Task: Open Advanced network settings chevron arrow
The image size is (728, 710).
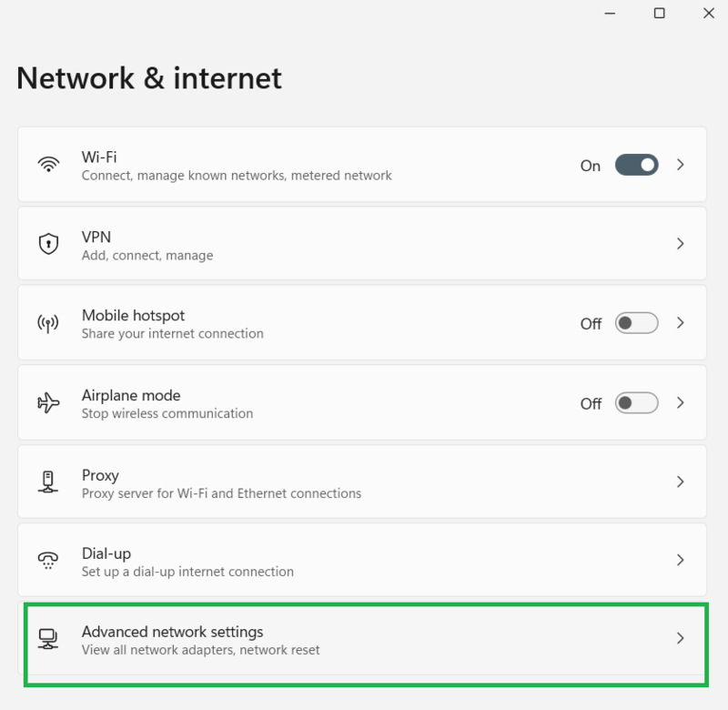Action: click(680, 639)
